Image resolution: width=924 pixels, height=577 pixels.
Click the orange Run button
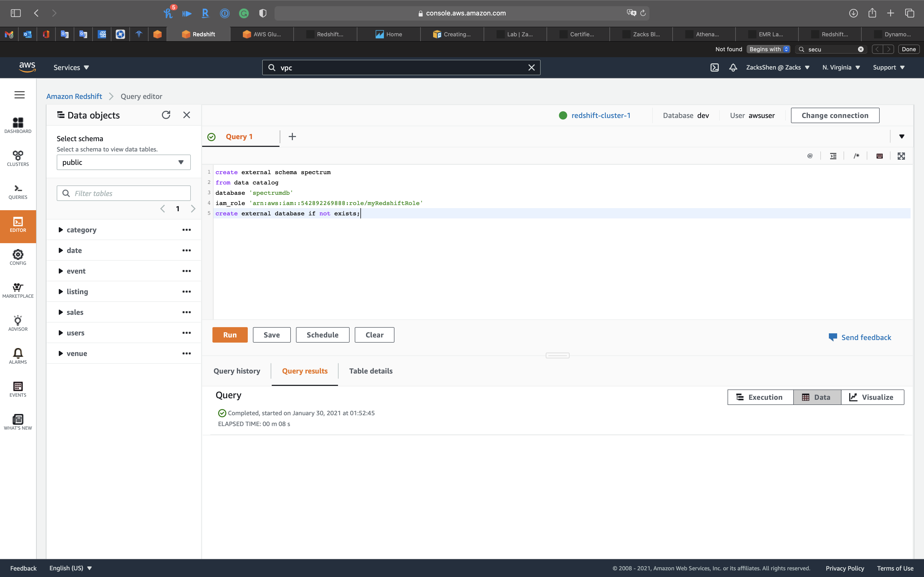tap(230, 335)
